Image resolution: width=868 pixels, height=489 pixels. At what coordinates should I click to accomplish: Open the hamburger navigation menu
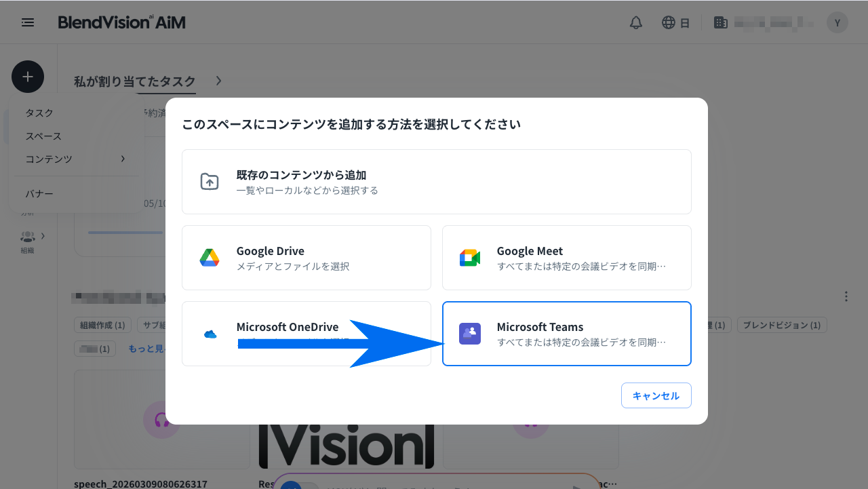[x=28, y=22]
